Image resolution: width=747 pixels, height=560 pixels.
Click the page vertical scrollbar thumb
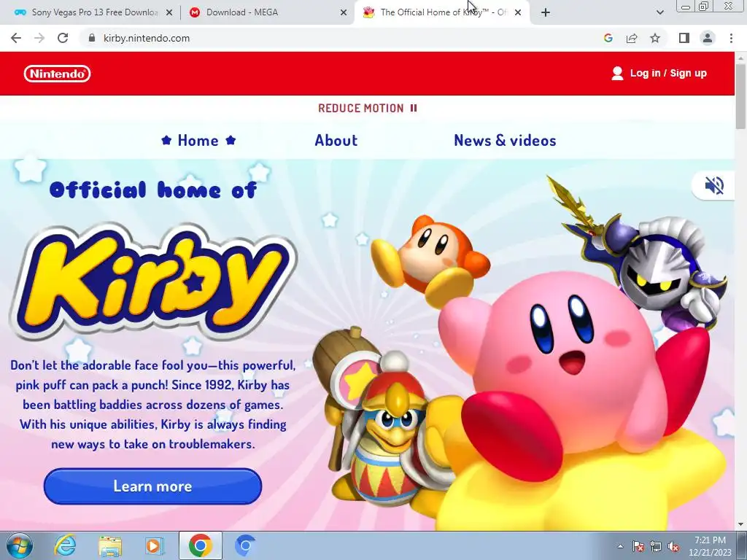coord(740,96)
